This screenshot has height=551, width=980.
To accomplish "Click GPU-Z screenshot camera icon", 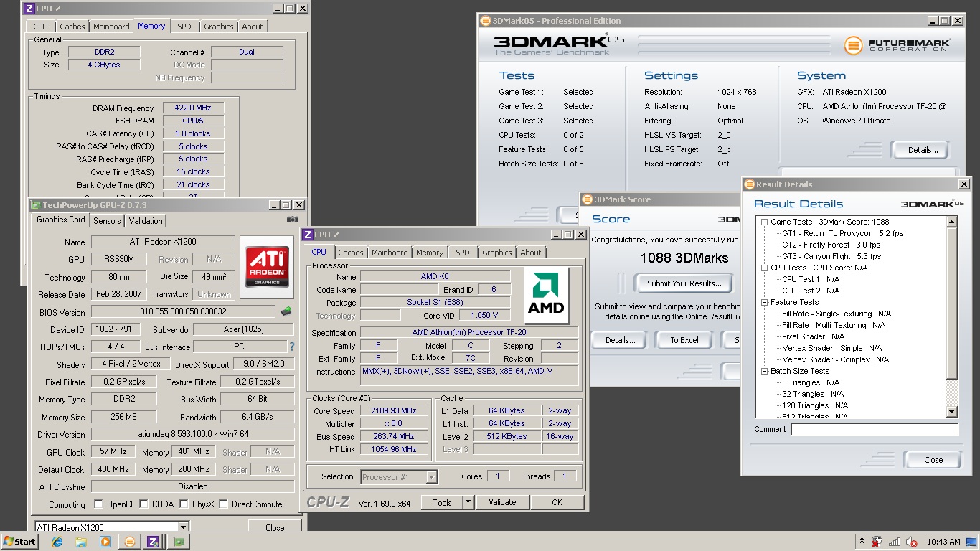I will (293, 220).
